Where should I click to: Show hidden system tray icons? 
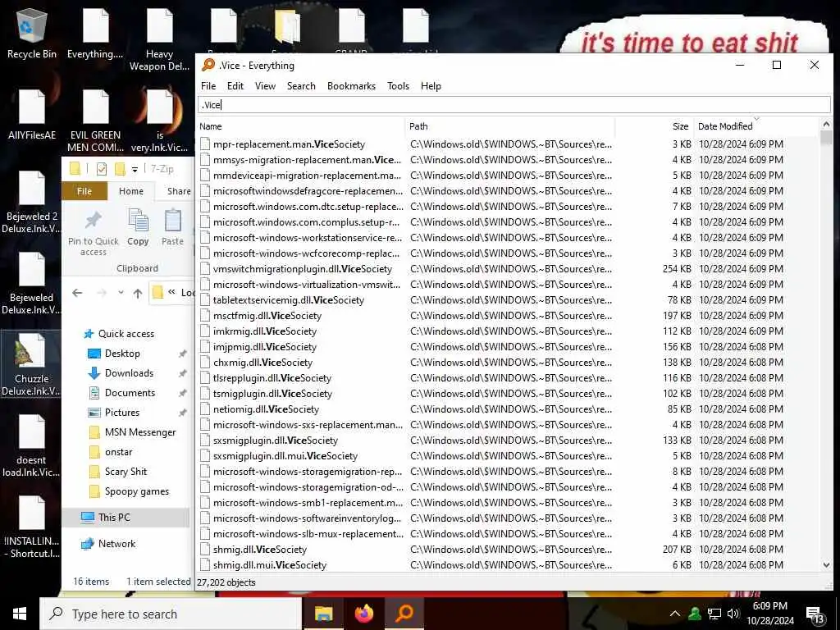pos(675,614)
